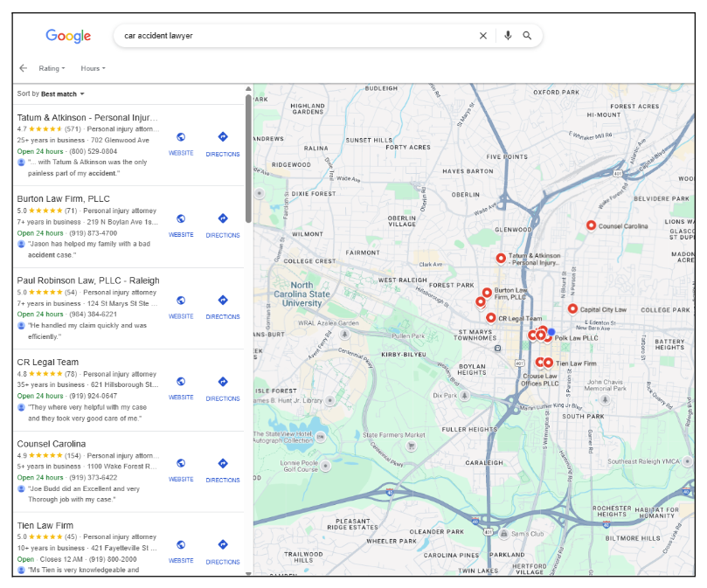Select the Tatum & Atkinson map pin

point(501,259)
